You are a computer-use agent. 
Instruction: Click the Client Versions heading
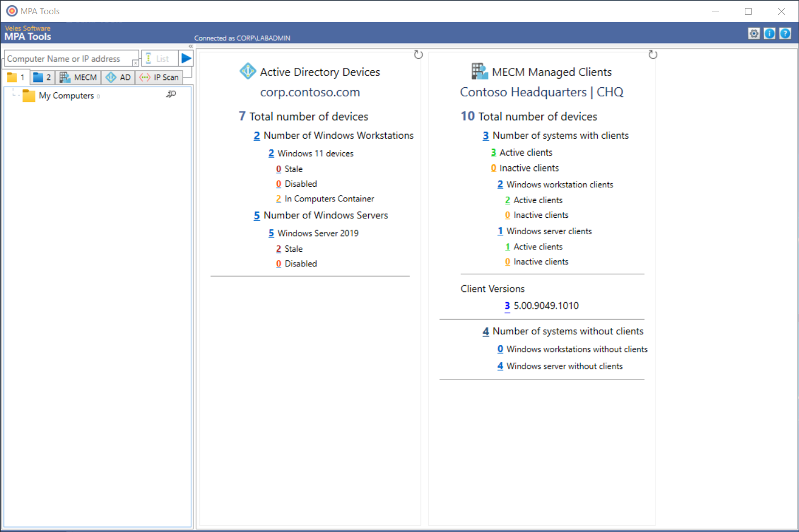(492, 289)
